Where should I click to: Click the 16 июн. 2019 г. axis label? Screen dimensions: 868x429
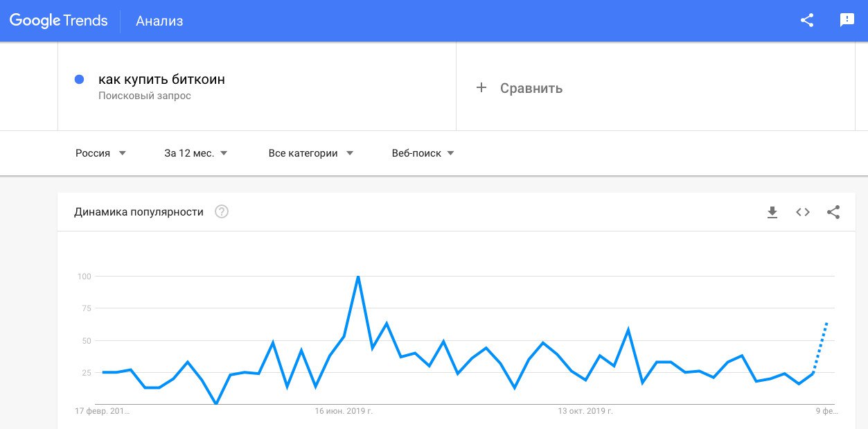(344, 411)
